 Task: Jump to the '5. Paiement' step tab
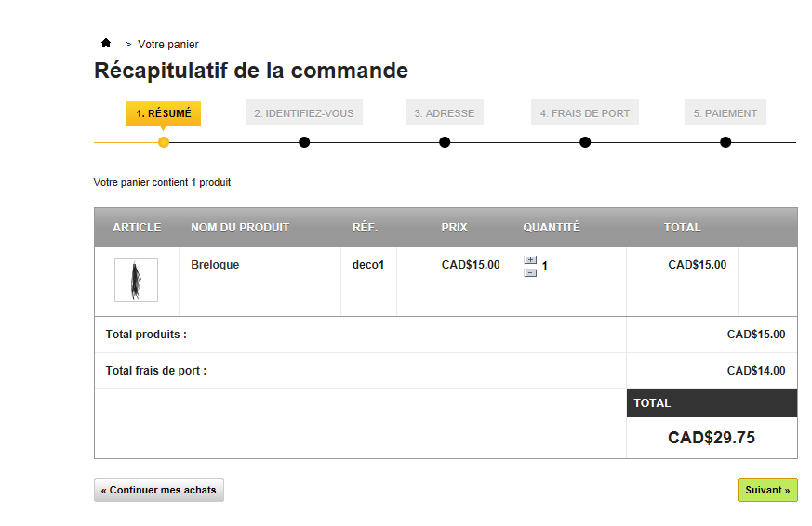[725, 113]
